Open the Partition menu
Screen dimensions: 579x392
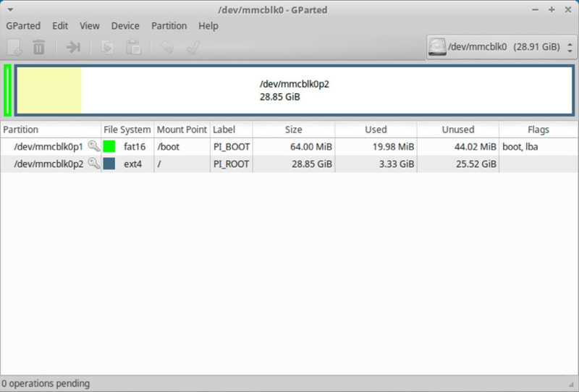pyautogui.click(x=169, y=26)
